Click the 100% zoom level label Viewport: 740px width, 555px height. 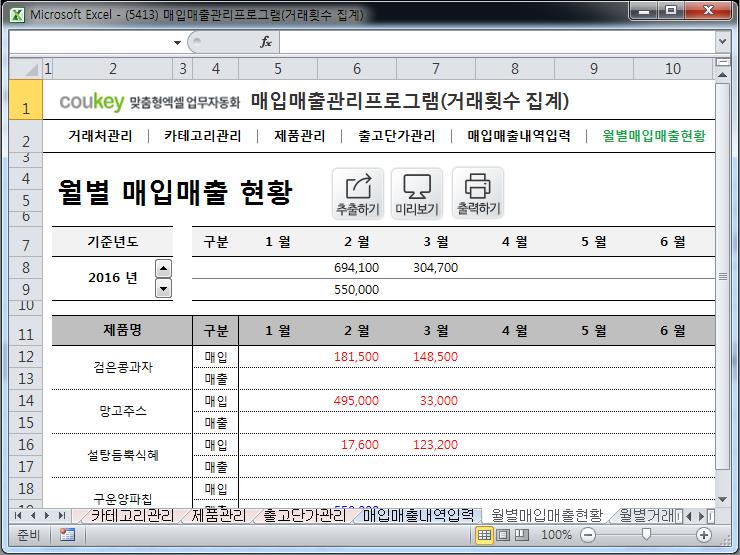coord(556,535)
